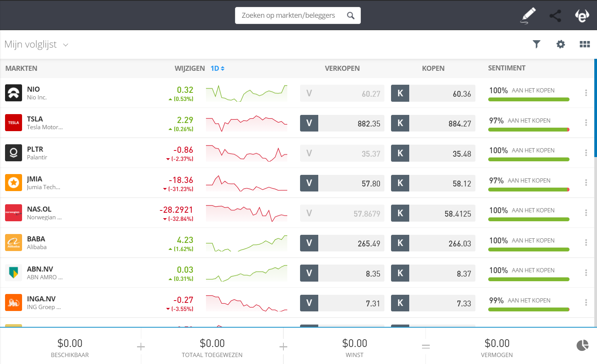Sell JMIA at 57.80

(342, 183)
